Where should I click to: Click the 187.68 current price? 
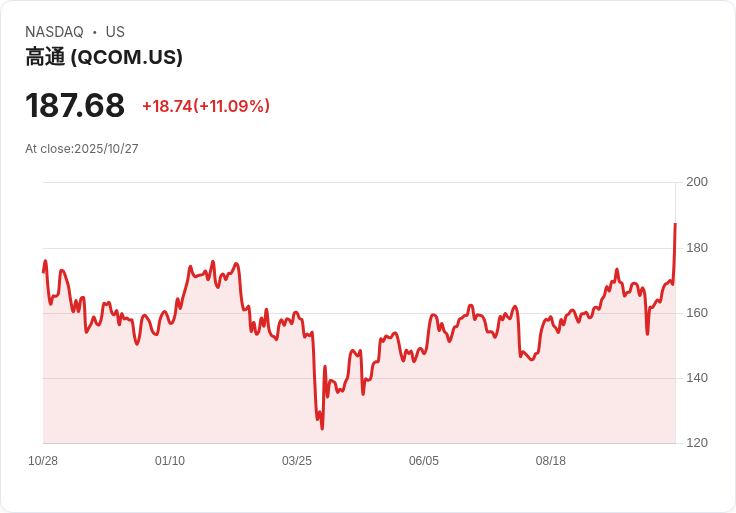pos(75,105)
